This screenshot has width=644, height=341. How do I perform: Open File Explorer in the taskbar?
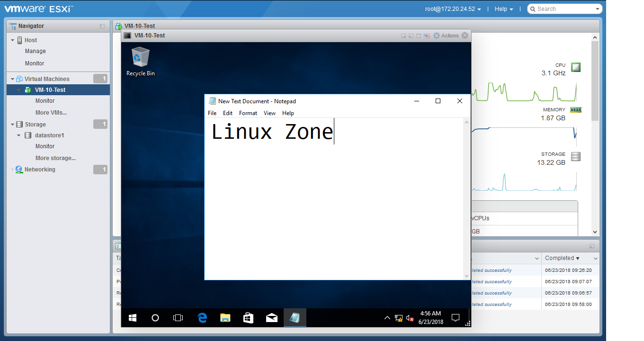point(225,318)
